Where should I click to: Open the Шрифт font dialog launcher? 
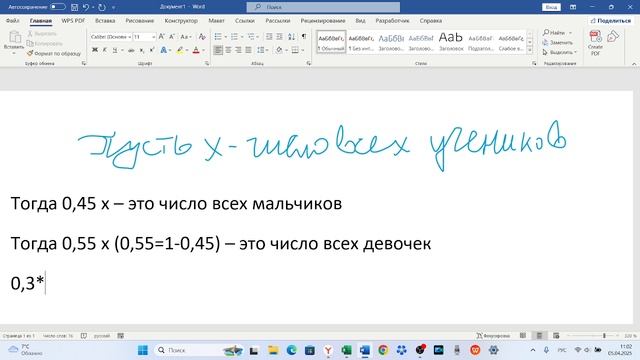[207, 64]
